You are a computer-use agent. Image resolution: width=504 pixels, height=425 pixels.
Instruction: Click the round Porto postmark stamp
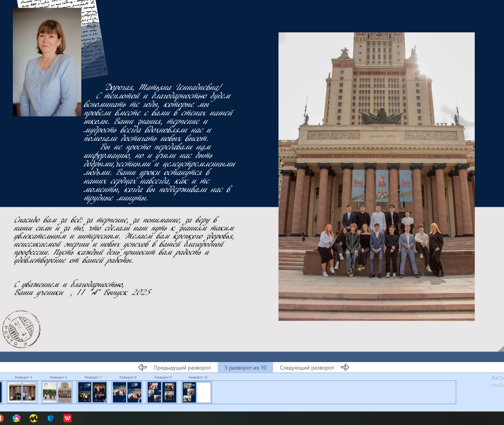pyautogui.click(x=21, y=329)
